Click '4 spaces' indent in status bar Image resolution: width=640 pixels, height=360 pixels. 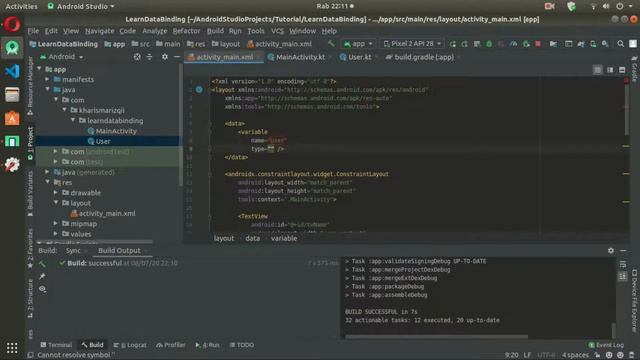tap(575, 355)
